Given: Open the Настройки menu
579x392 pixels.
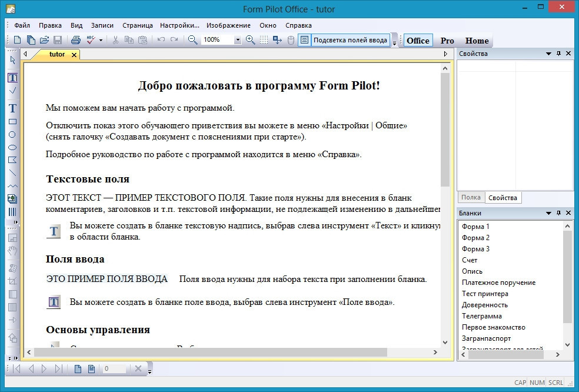Looking at the screenshot, I should (x=179, y=25).
